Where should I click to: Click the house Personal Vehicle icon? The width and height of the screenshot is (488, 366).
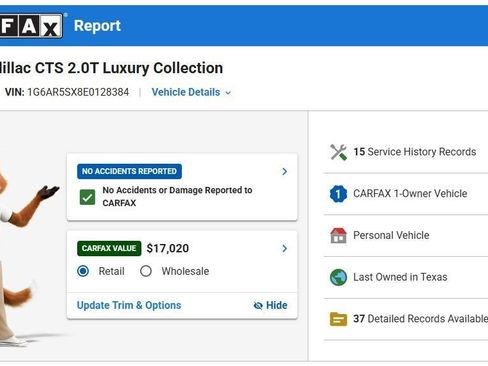coord(338,236)
